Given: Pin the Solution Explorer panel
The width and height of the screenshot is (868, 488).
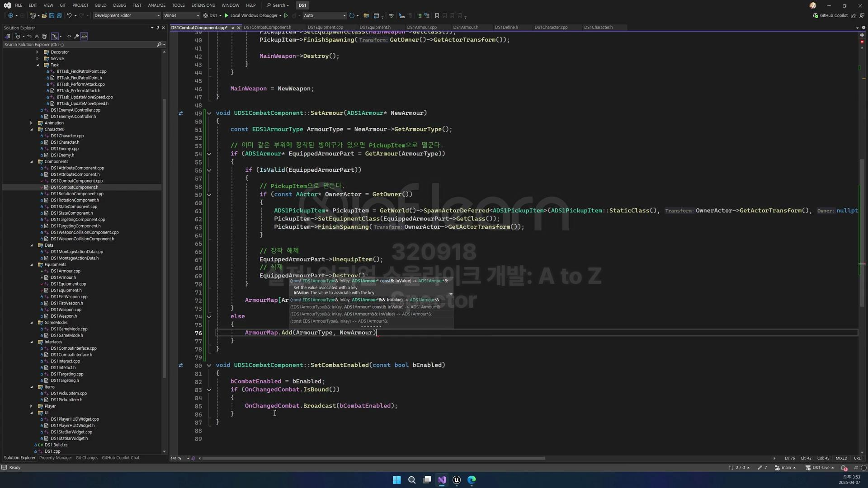Looking at the screenshot, I should (x=157, y=28).
